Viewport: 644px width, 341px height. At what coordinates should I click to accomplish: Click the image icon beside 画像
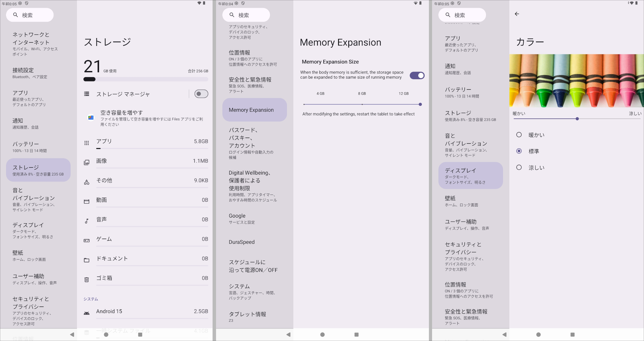(x=86, y=163)
